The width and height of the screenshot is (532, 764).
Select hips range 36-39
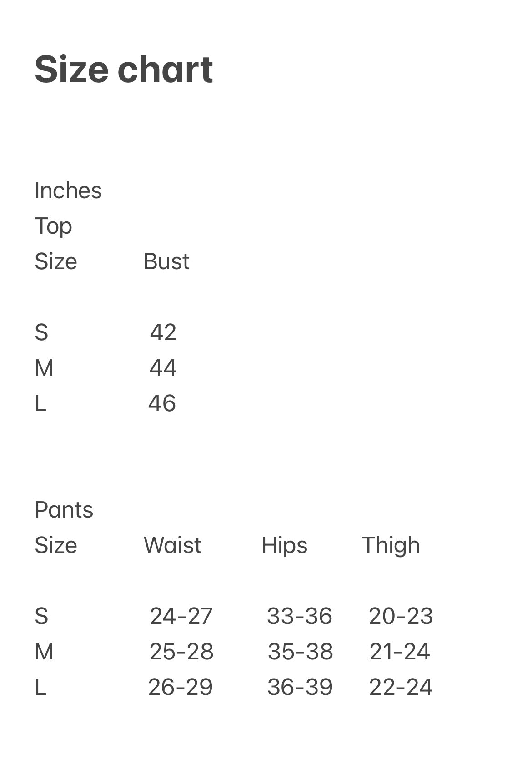click(x=300, y=687)
